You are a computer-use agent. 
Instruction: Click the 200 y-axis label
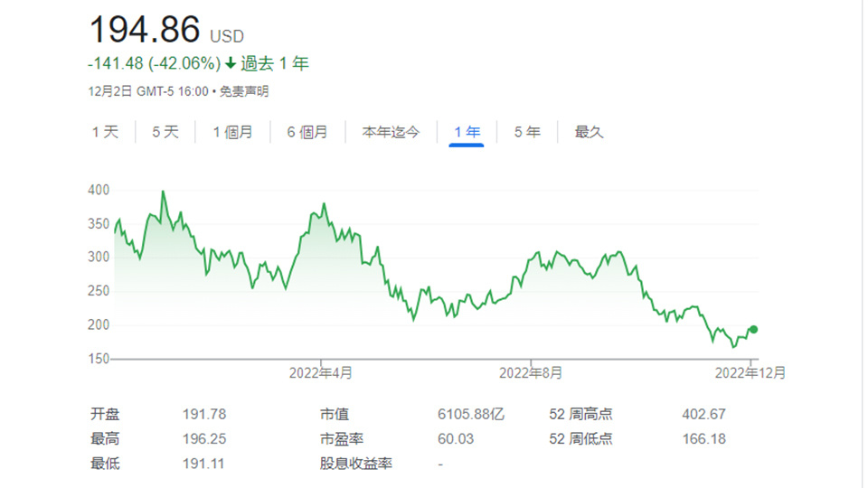pyautogui.click(x=99, y=324)
